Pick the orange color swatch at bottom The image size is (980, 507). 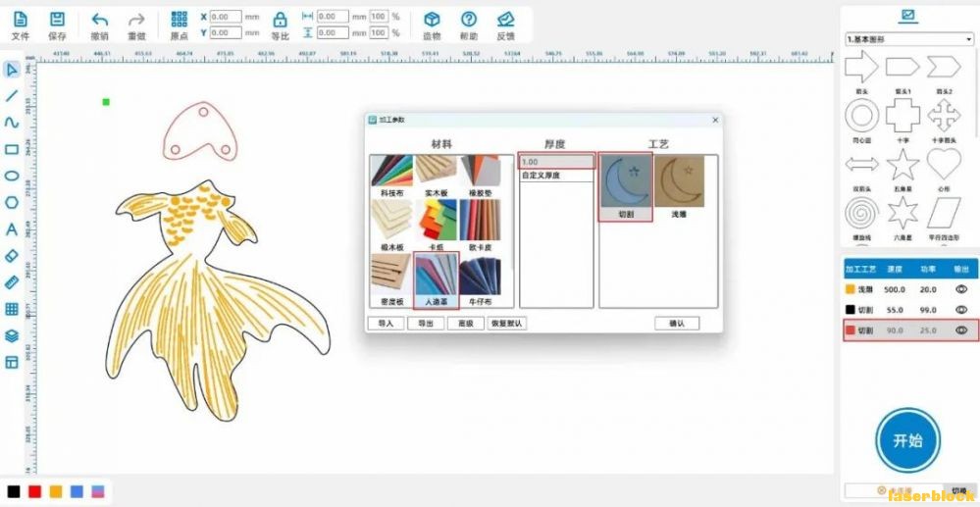56,491
